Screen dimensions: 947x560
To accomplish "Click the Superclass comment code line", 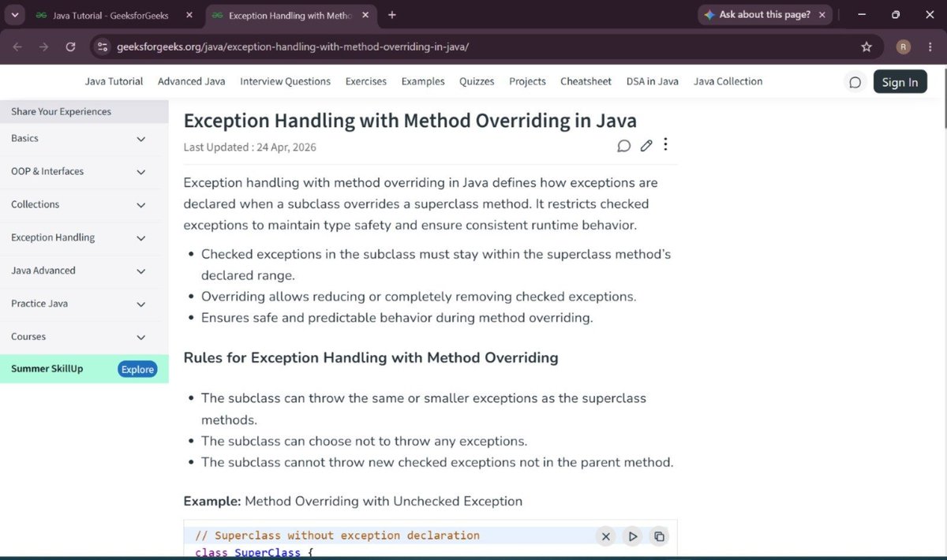I will 337,536.
